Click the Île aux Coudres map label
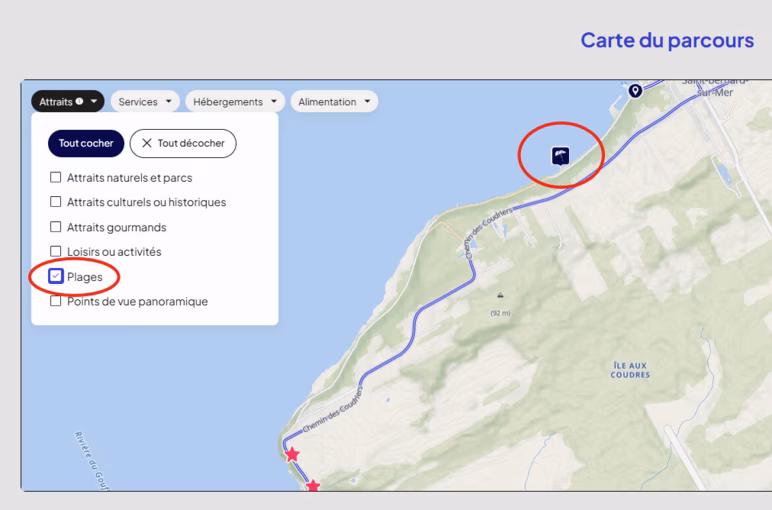Screen dimensions: 772x510 630,370
